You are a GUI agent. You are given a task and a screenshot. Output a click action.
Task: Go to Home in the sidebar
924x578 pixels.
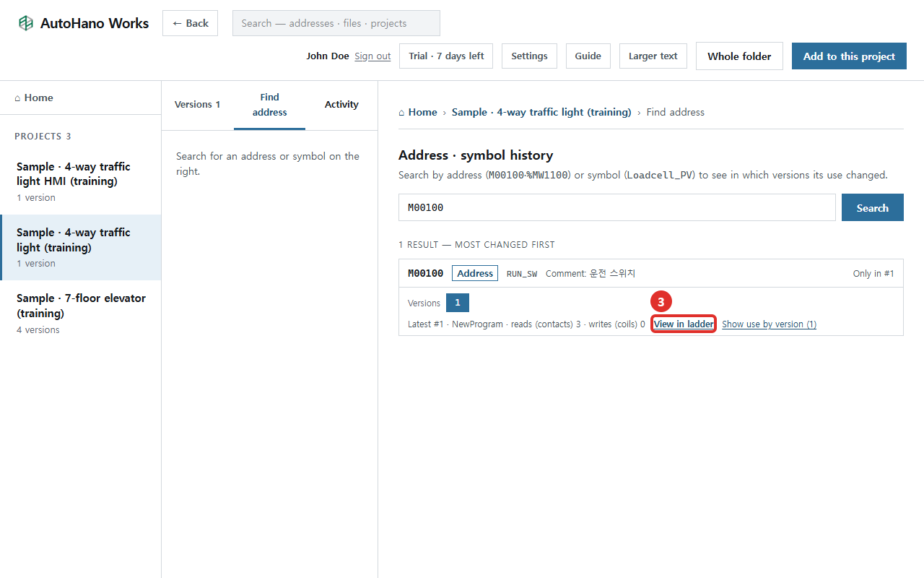click(x=80, y=98)
